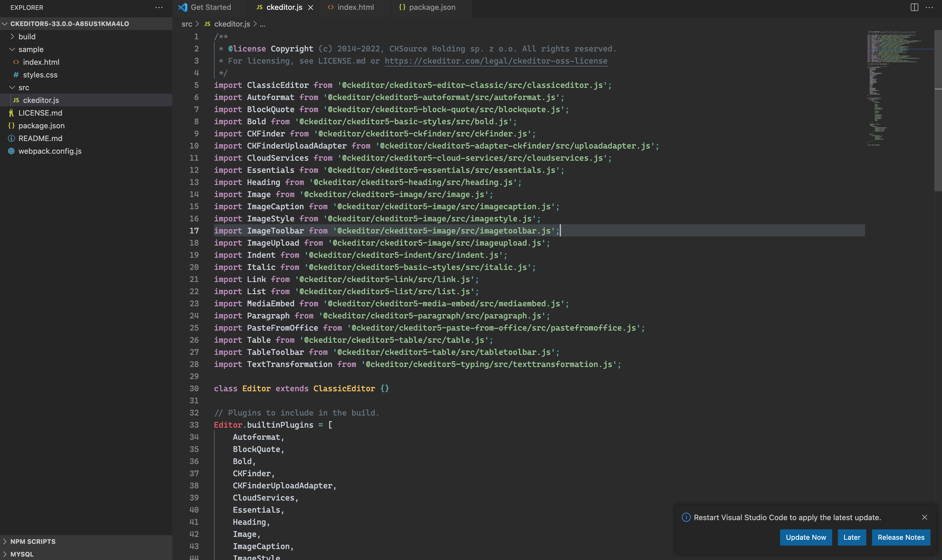Click the 'Plugins to include in the build' comment
Image resolution: width=942 pixels, height=560 pixels.
(x=296, y=412)
